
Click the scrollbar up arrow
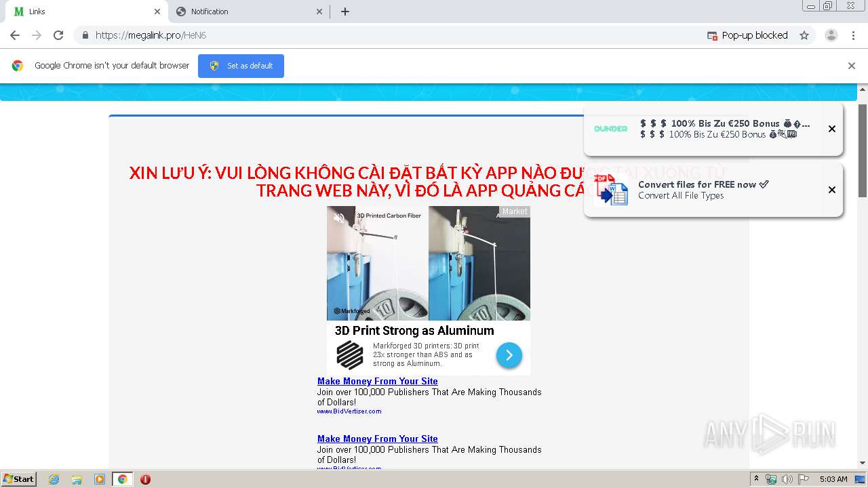coord(863,89)
